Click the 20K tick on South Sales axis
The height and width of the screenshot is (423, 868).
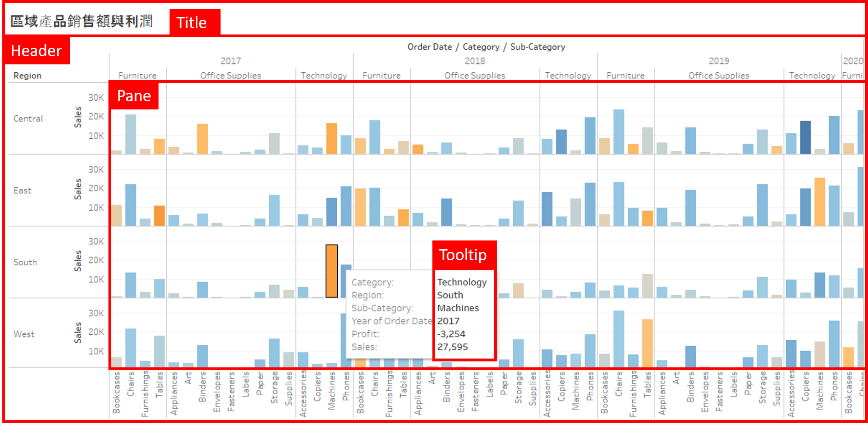[x=96, y=260]
